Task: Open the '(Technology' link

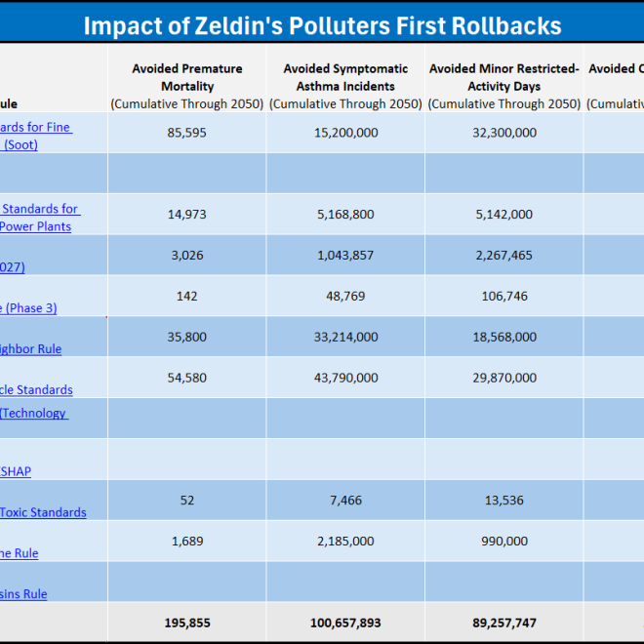Action: pos(34,413)
